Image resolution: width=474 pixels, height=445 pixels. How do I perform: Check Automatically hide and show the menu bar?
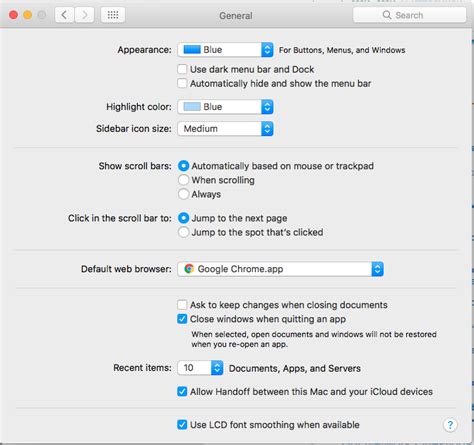click(182, 83)
